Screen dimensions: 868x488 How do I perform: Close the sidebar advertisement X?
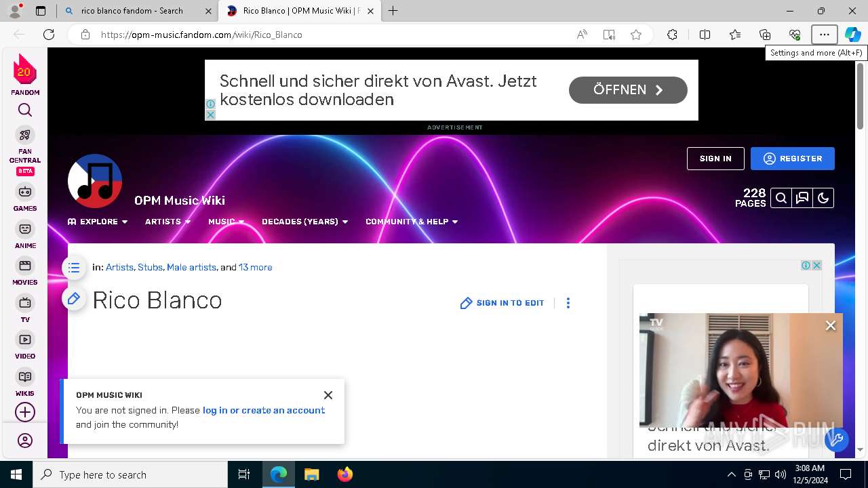click(817, 266)
